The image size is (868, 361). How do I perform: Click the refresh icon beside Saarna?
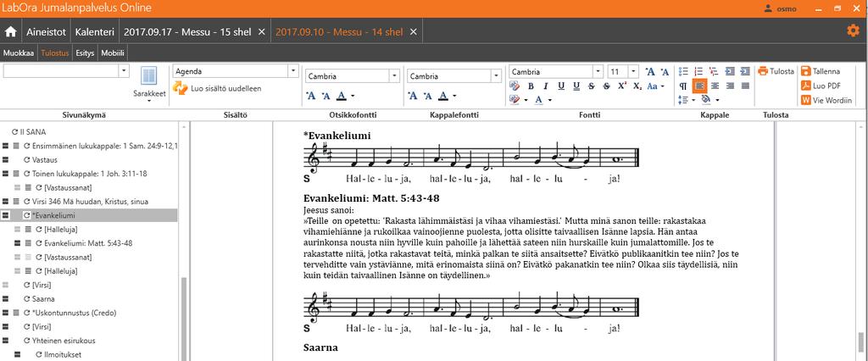pos(26,299)
